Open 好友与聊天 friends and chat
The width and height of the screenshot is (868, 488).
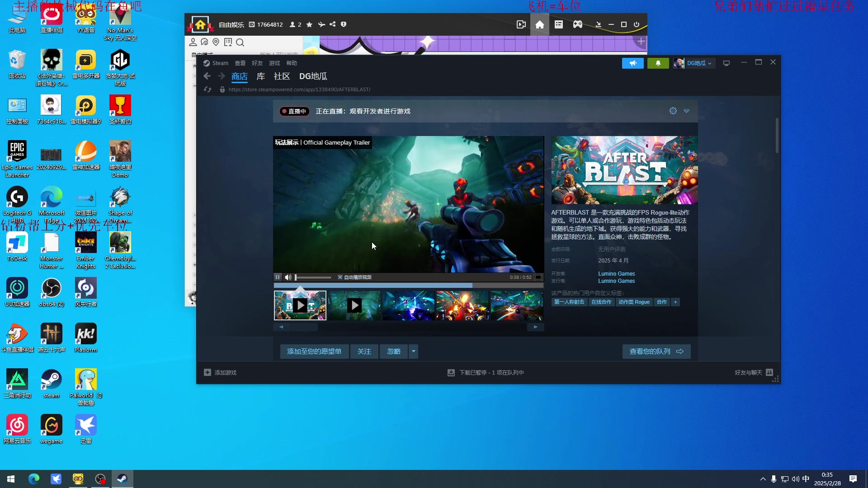coord(754,373)
